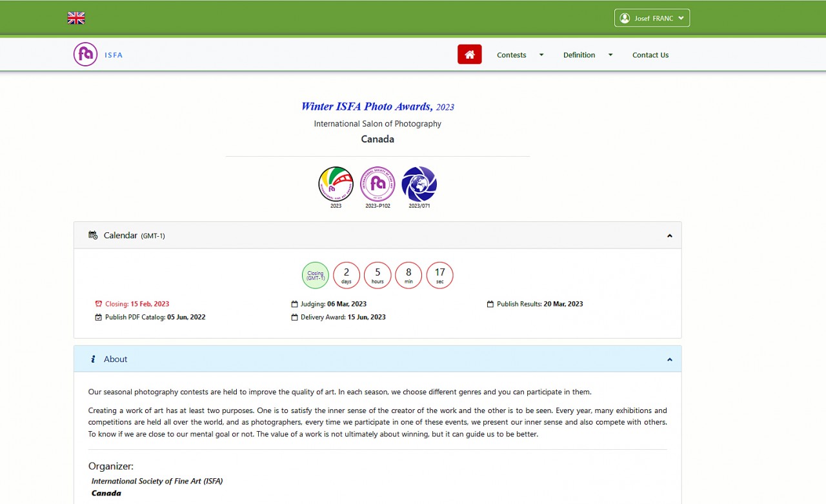826x504 pixels.
Task: Click the UK flag language icon
Action: pos(76,18)
